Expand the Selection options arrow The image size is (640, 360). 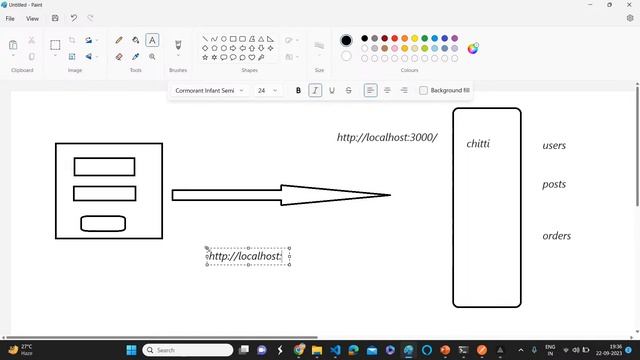(x=55, y=56)
